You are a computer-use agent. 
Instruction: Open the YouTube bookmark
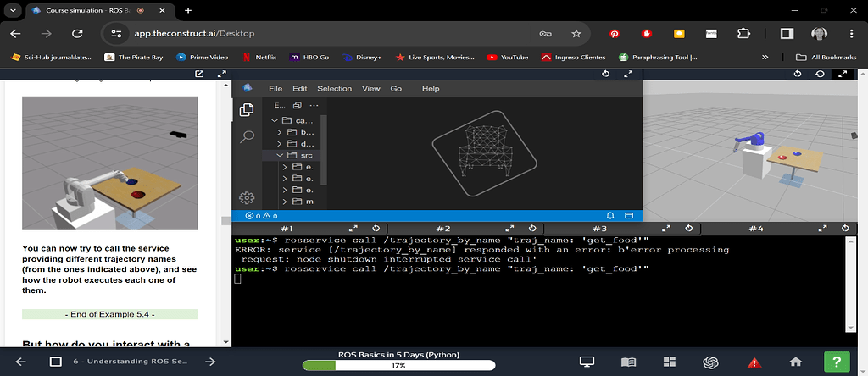(508, 58)
